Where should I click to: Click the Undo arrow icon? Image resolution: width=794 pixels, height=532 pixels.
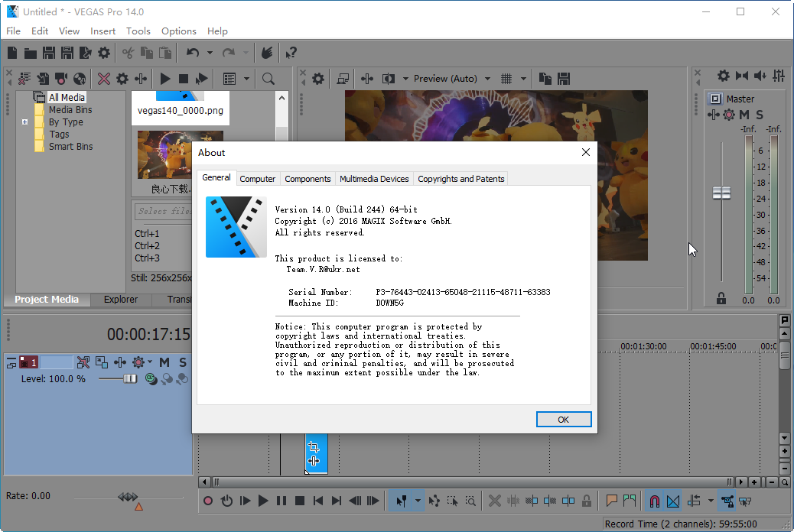[193, 53]
